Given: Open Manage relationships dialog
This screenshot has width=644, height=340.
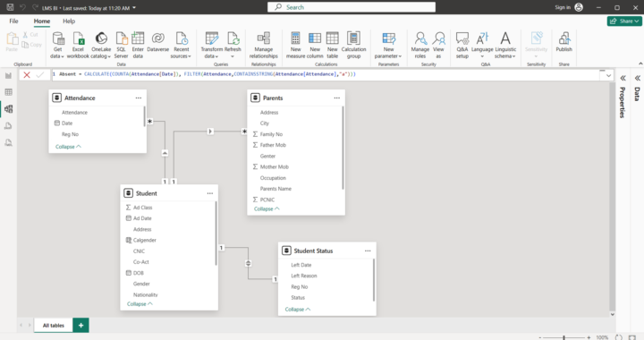Looking at the screenshot, I should pos(264,45).
